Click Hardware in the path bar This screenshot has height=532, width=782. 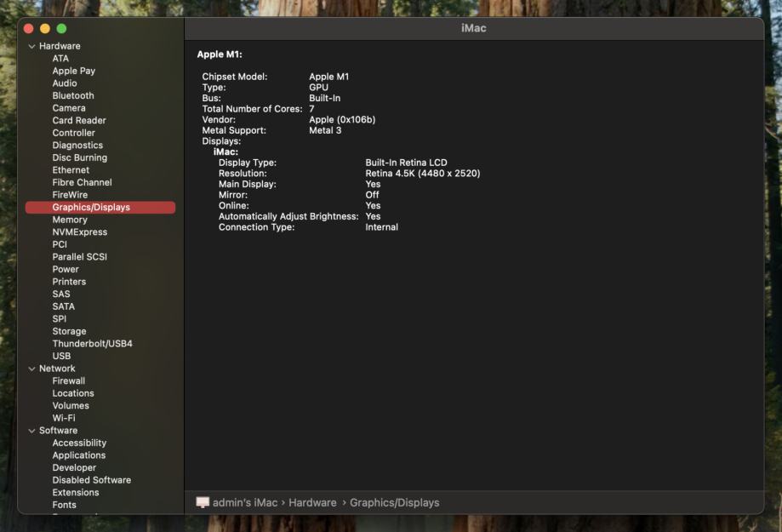click(x=312, y=502)
